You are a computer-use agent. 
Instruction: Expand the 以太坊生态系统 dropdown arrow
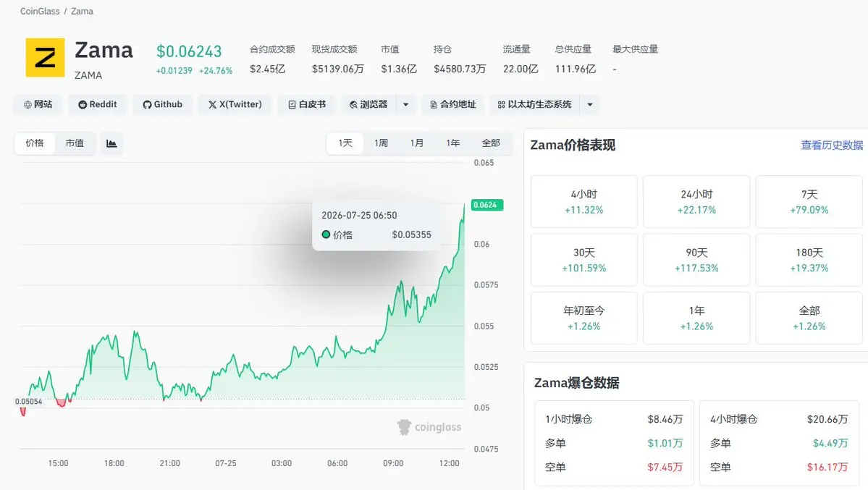590,105
